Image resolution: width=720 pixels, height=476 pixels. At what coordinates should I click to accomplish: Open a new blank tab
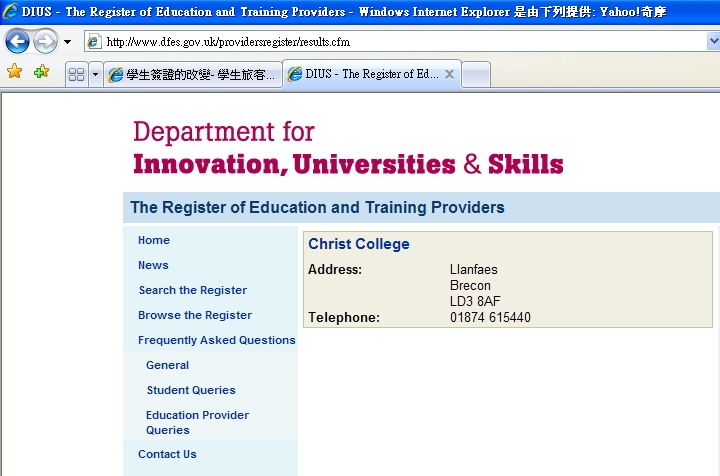476,74
